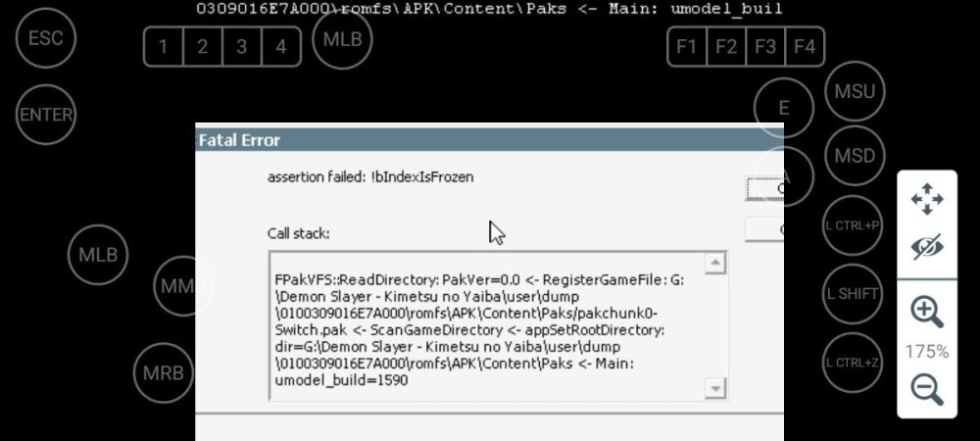Tap the ESC on-screen key
The height and width of the screenshot is (441, 980).
[46, 38]
